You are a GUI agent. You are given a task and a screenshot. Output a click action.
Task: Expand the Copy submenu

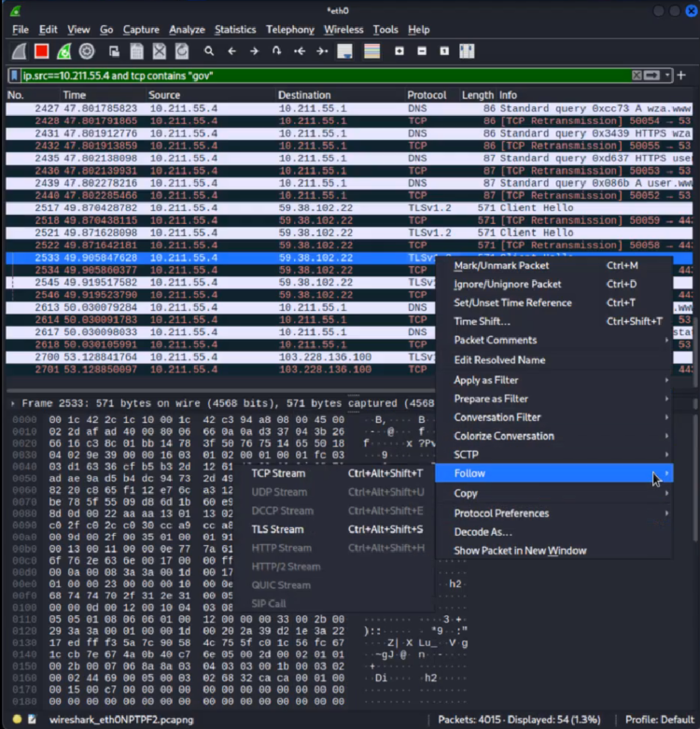554,493
